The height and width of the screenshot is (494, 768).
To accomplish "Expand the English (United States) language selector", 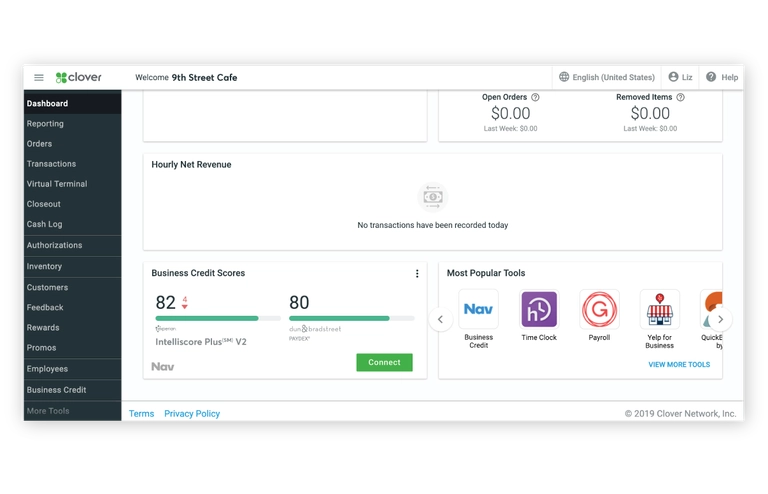I will (607, 77).
